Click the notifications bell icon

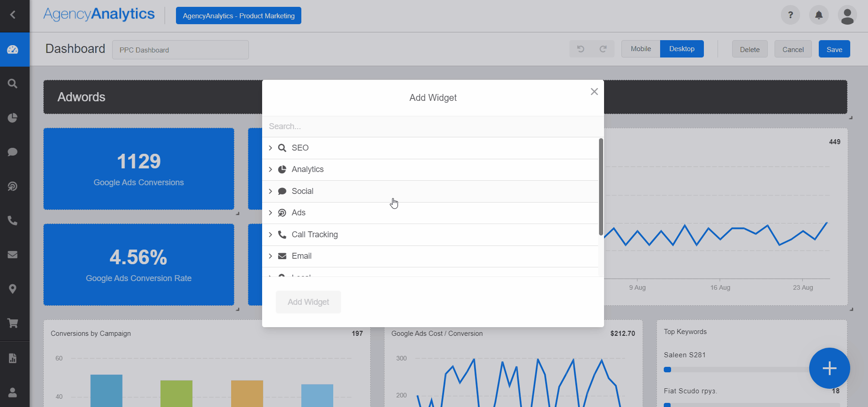pyautogui.click(x=819, y=16)
